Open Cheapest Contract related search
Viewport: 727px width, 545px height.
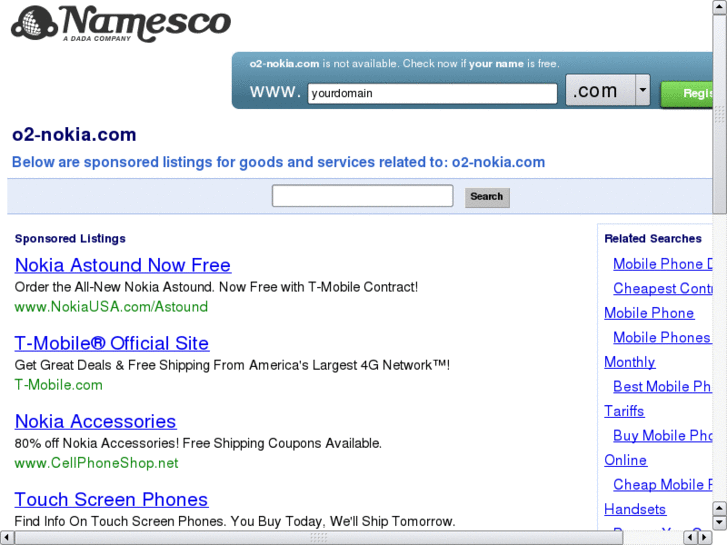pyautogui.click(x=663, y=289)
